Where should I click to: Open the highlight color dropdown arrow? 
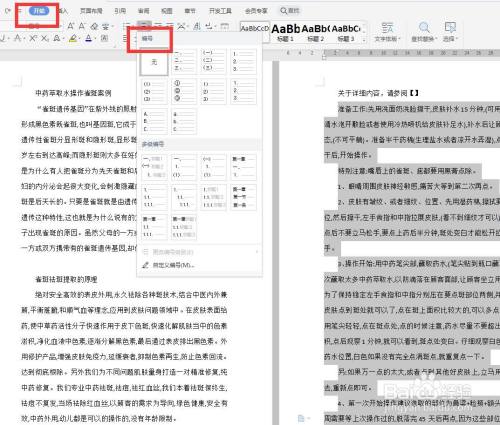point(80,39)
